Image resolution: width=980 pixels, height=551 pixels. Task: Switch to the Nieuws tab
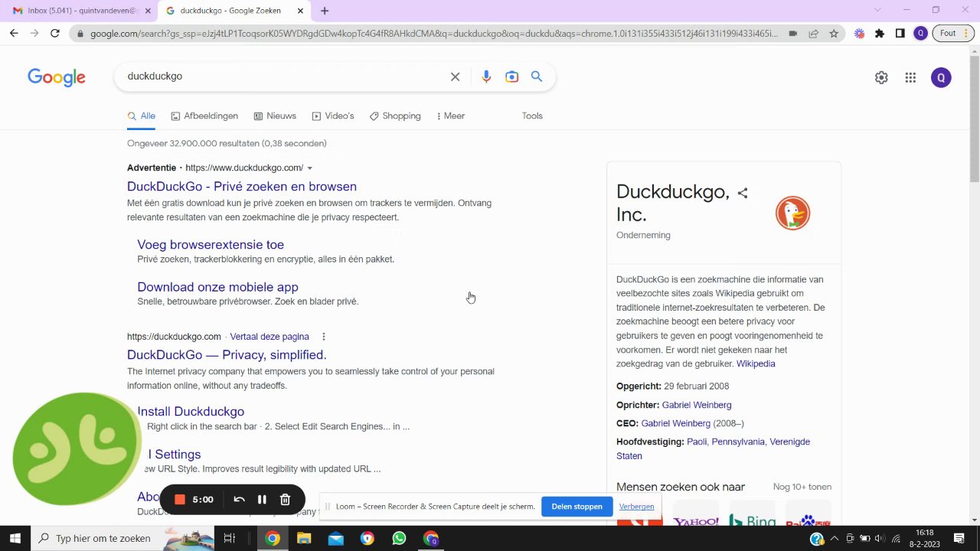pos(275,116)
